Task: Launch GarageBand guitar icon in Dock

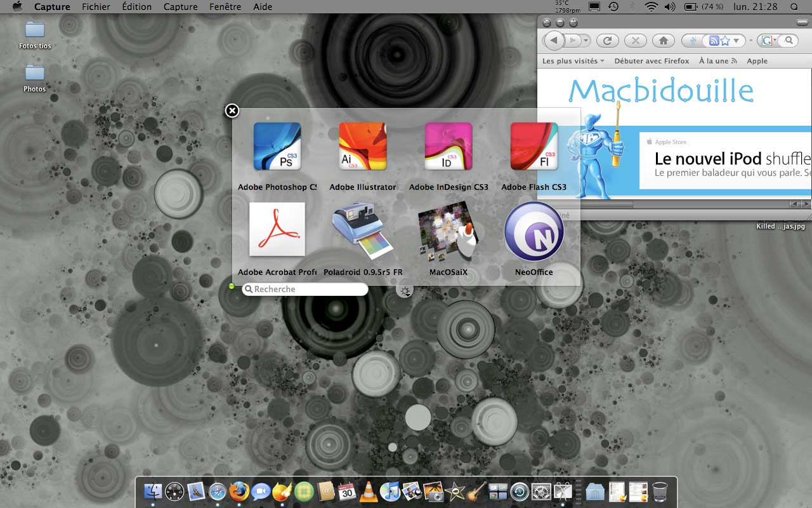Action: [476, 491]
